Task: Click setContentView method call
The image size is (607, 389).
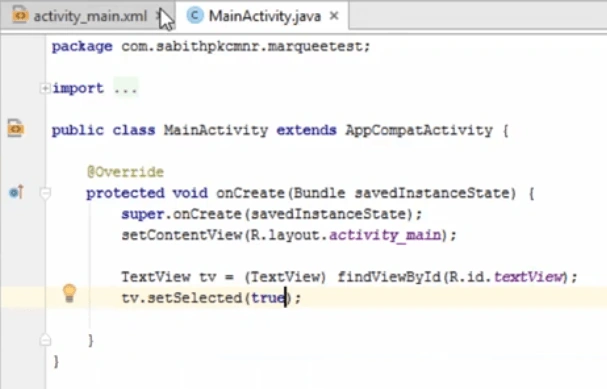Action: tap(182, 235)
